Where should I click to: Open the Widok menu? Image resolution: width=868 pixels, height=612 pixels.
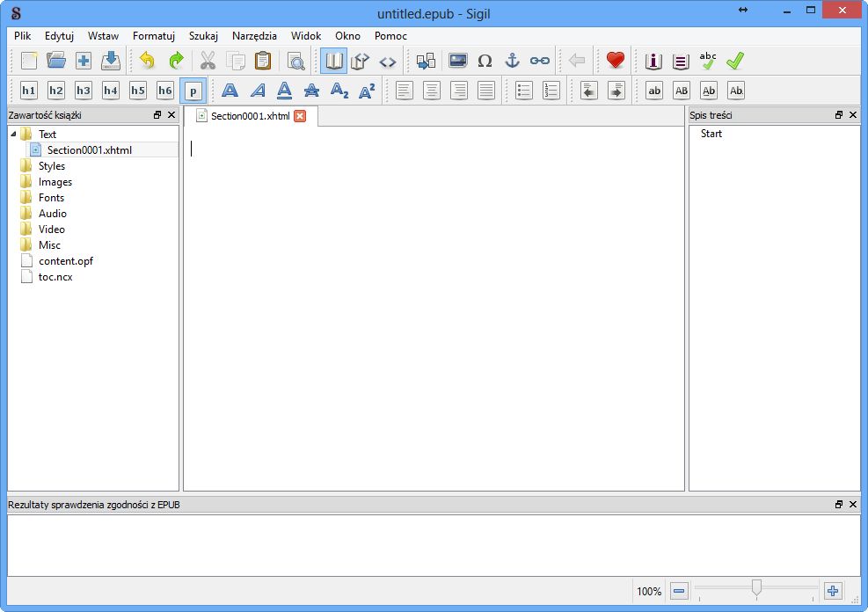click(305, 36)
